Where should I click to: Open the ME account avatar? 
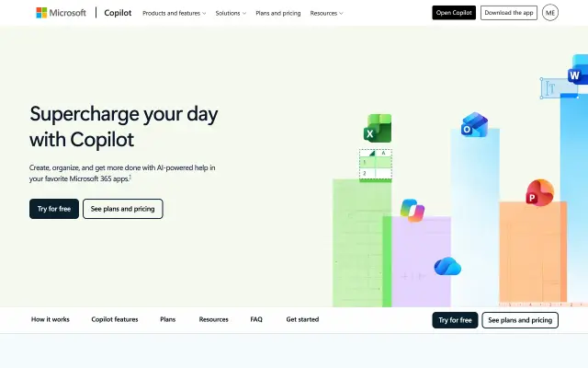(550, 13)
